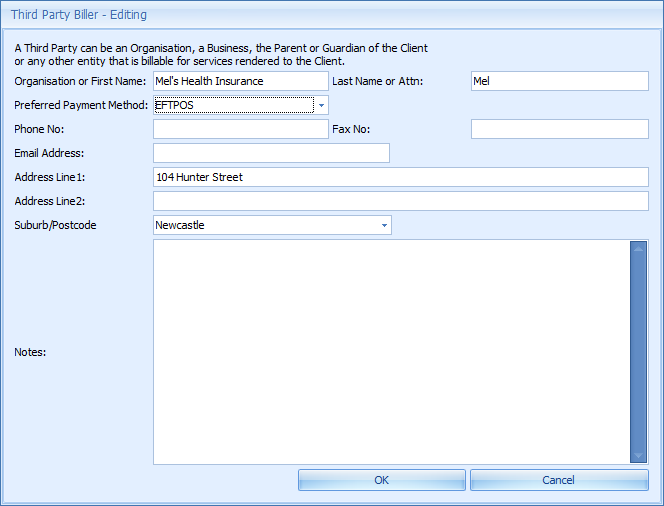Click the Fax No input field
The image size is (664, 506).
coord(559,129)
